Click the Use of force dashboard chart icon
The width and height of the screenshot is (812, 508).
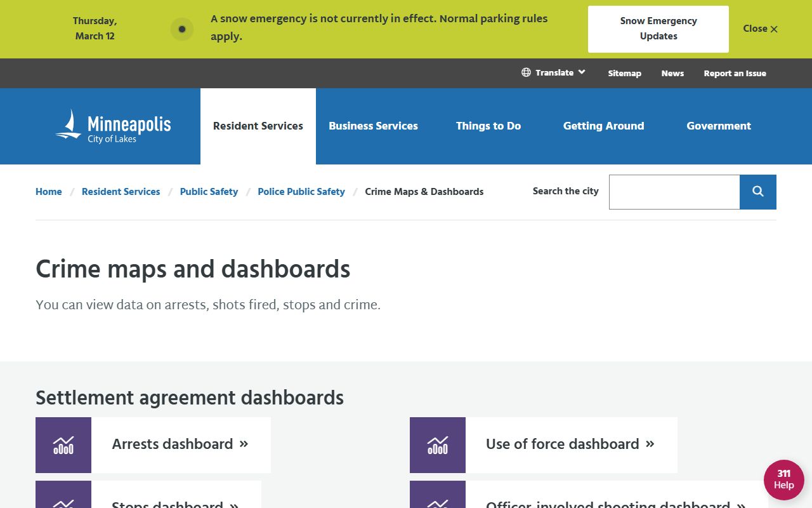pyautogui.click(x=438, y=445)
